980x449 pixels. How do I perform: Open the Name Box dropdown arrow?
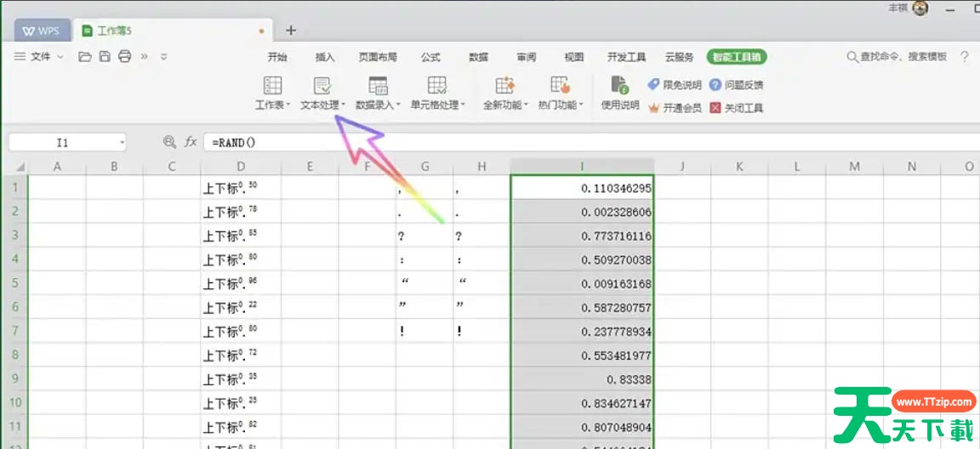point(122,143)
